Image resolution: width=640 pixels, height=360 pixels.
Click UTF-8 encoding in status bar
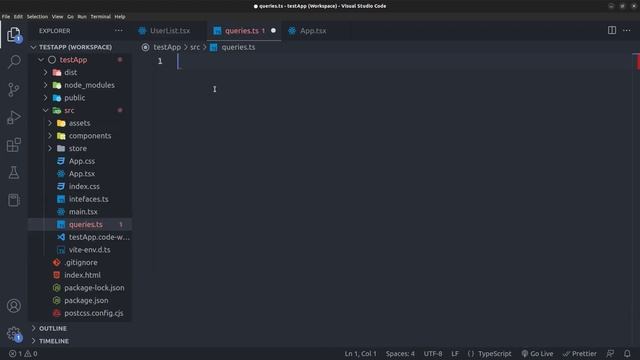[433, 354]
